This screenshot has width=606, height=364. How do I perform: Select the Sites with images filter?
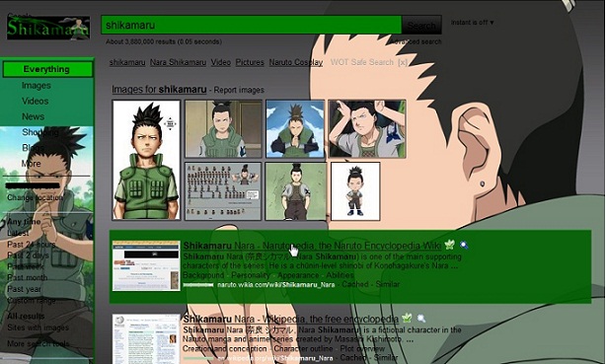[38, 328]
